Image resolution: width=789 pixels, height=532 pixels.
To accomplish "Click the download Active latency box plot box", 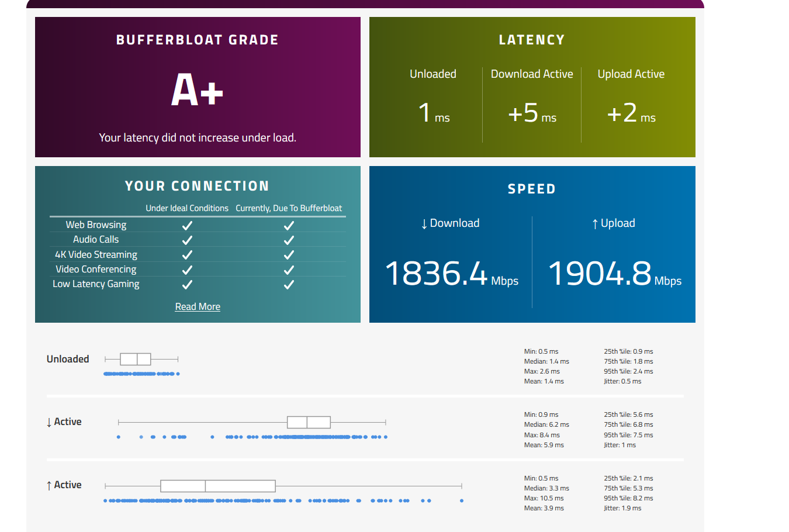I will point(309,422).
